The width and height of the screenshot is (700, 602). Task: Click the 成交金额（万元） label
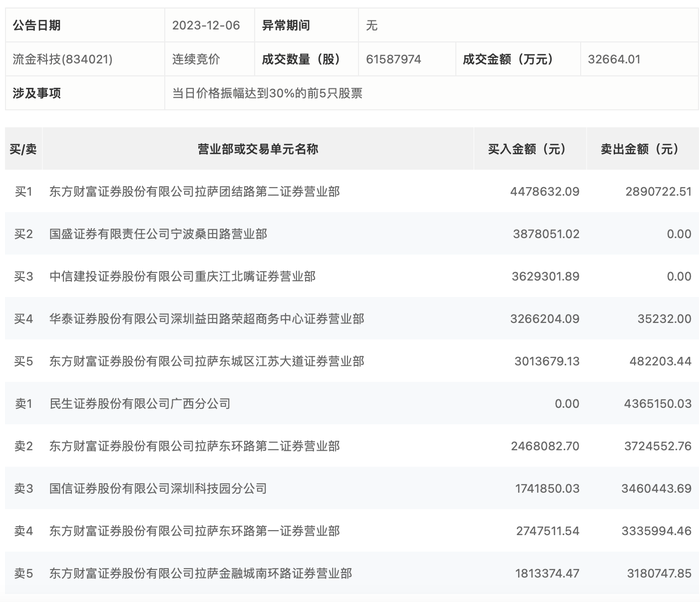pyautogui.click(x=508, y=59)
